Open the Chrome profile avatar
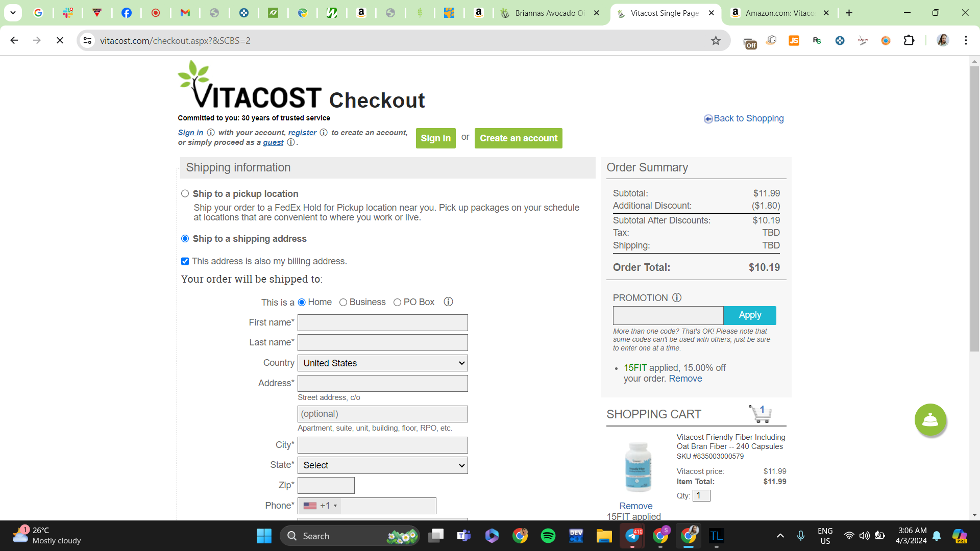The image size is (980, 551). [943, 40]
